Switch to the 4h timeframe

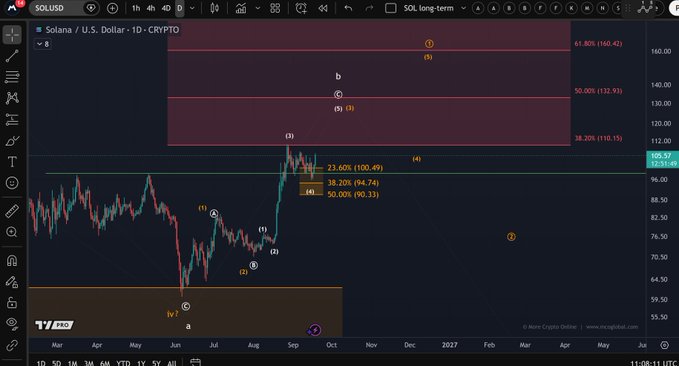click(x=151, y=8)
